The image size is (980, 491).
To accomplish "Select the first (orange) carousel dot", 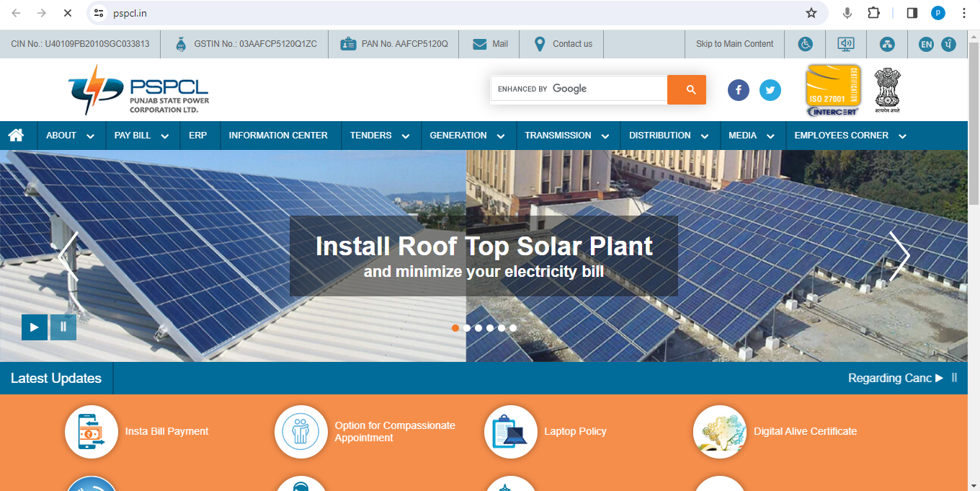I will (455, 327).
